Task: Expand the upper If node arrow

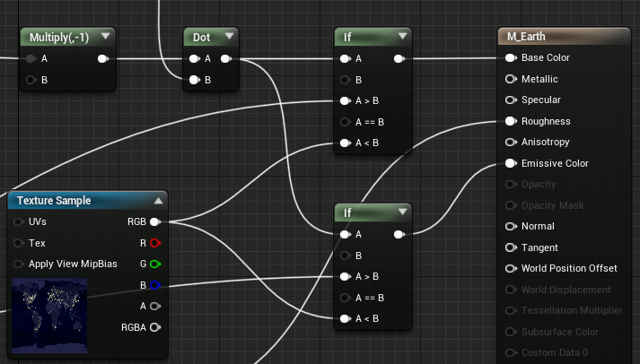Action: pyautogui.click(x=402, y=36)
